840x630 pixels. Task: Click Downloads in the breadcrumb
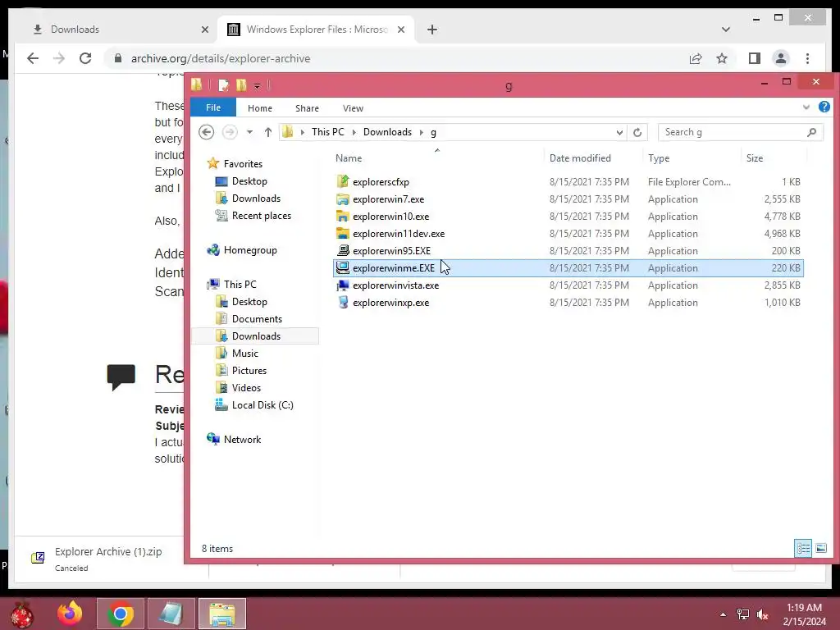pyautogui.click(x=387, y=132)
